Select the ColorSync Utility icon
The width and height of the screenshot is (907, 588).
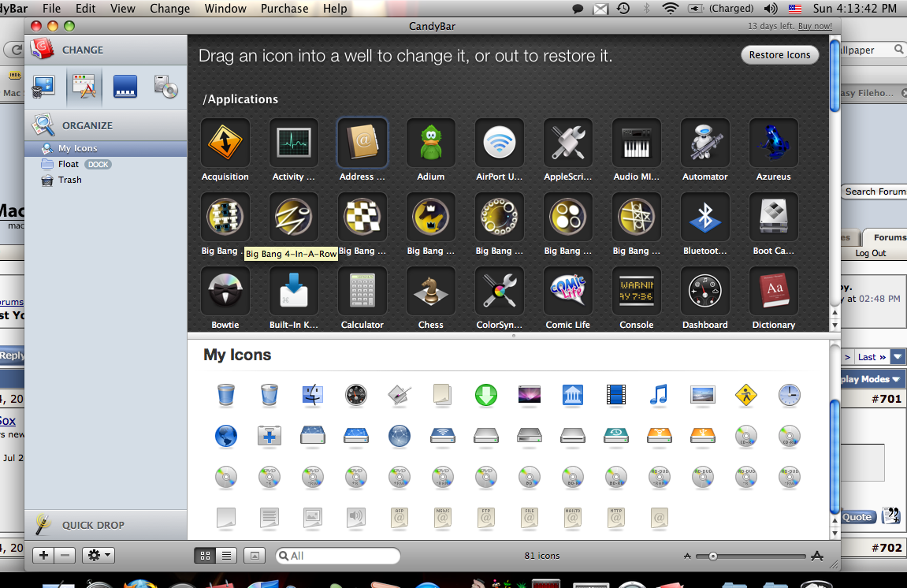tap(499, 291)
